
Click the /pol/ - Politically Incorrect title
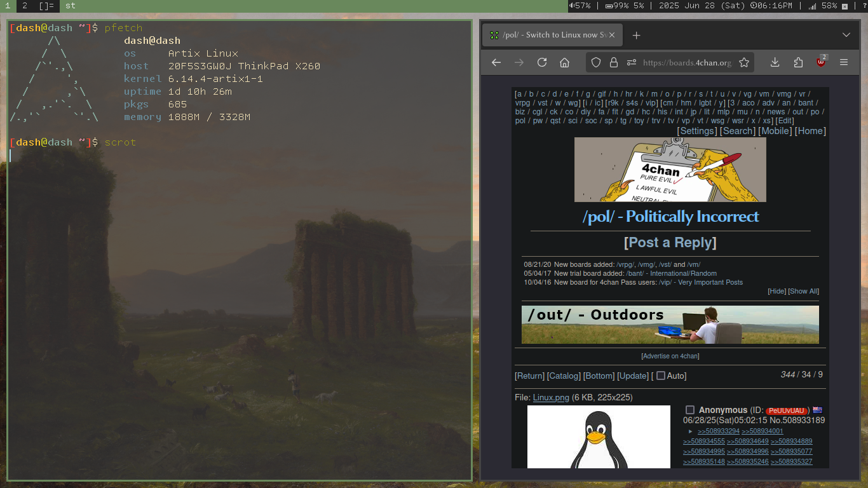[x=670, y=217]
